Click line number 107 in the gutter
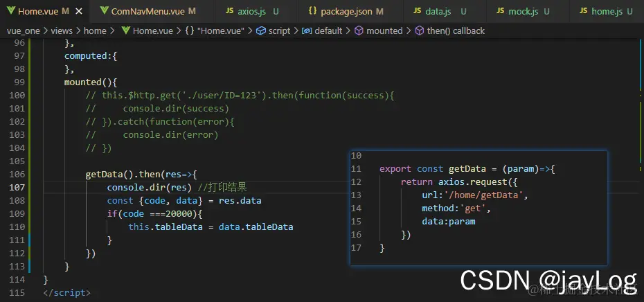Image resolution: width=644 pixels, height=302 pixels. tap(17, 187)
